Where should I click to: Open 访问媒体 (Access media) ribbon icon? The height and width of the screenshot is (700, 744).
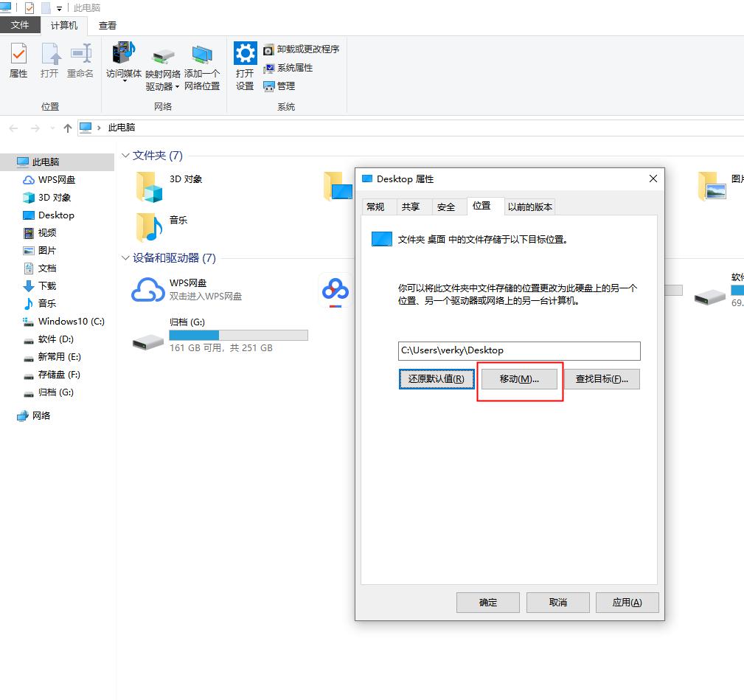[x=123, y=62]
